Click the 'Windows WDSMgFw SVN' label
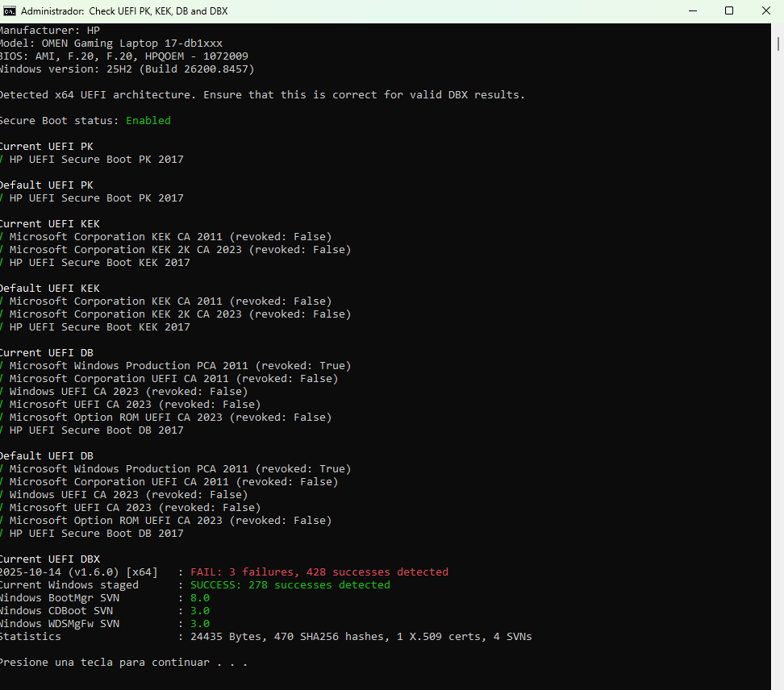Image resolution: width=784 pixels, height=690 pixels. click(60, 624)
